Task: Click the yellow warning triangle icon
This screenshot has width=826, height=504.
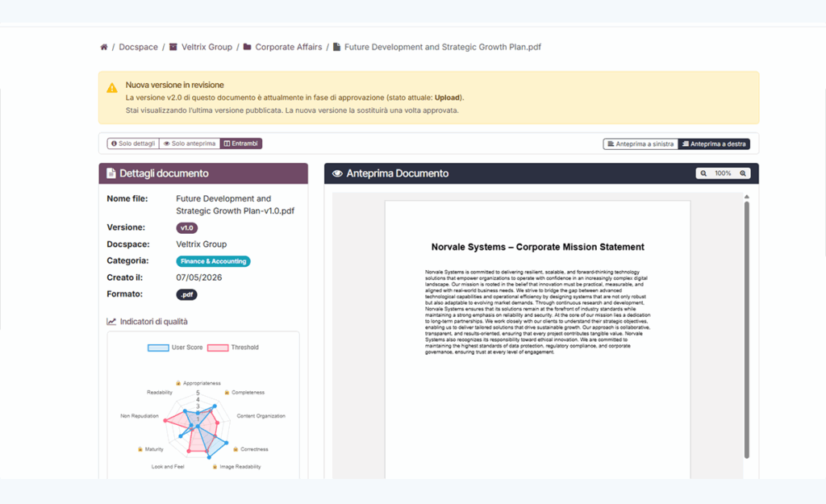Action: [x=112, y=88]
